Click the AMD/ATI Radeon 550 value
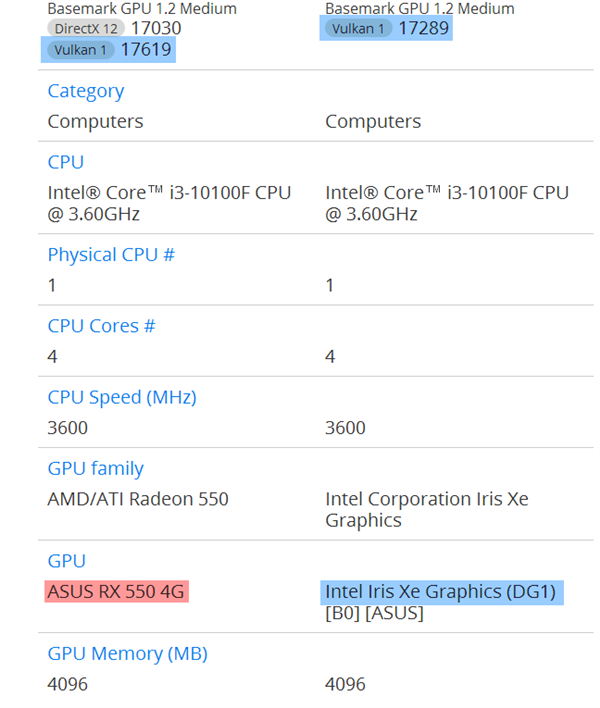Screen dimensions: 600x708 point(138,498)
